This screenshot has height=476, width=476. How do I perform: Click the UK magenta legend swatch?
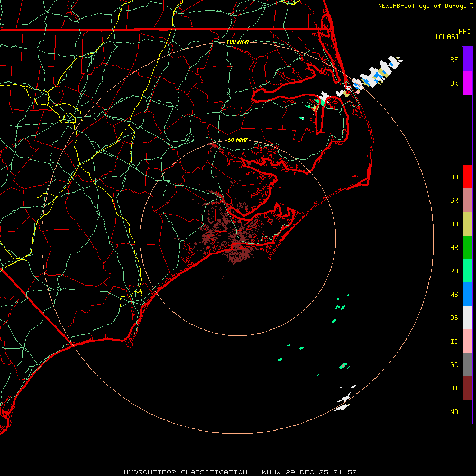(x=467, y=83)
